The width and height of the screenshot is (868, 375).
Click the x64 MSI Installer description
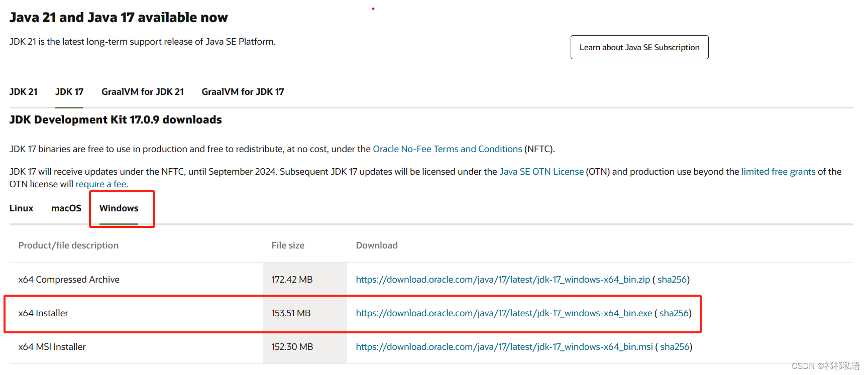52,347
